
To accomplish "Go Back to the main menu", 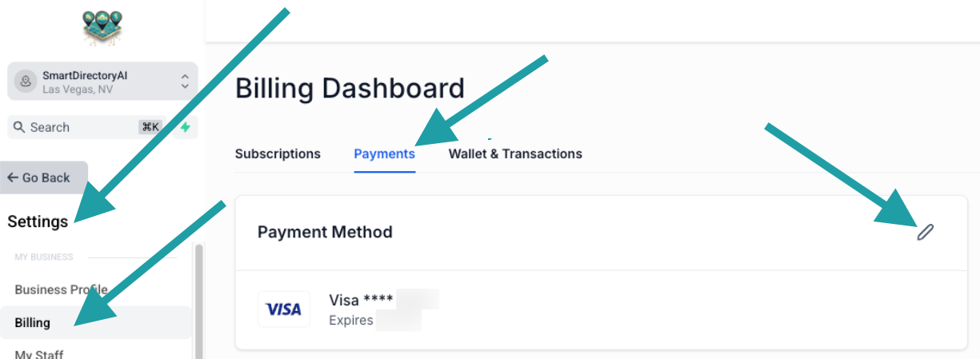I will tap(44, 178).
